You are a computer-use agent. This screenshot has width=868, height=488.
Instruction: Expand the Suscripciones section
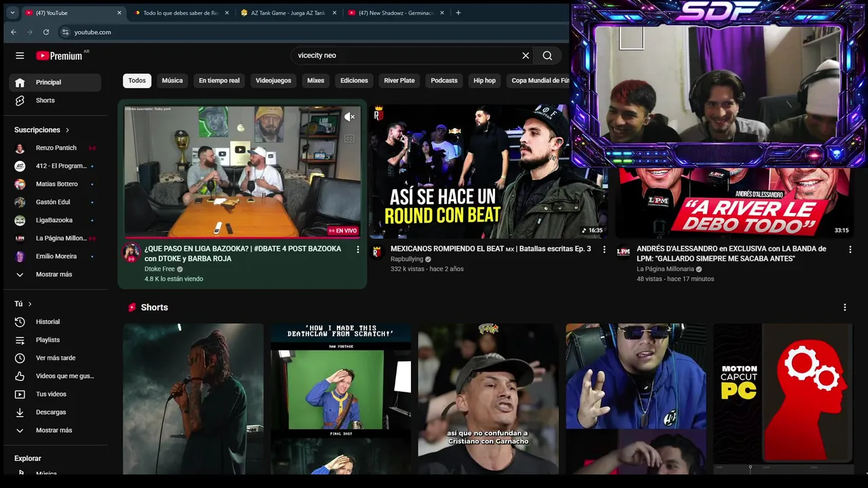41,129
